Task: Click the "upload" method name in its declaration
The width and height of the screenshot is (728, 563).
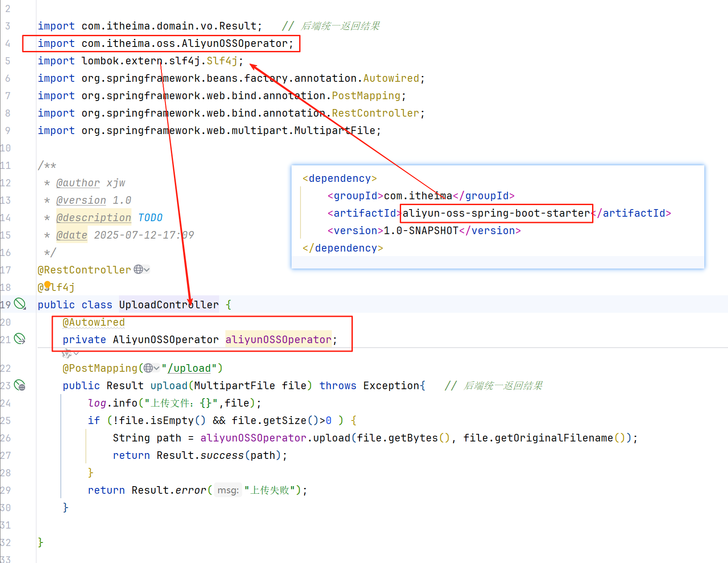Action: 169,386
